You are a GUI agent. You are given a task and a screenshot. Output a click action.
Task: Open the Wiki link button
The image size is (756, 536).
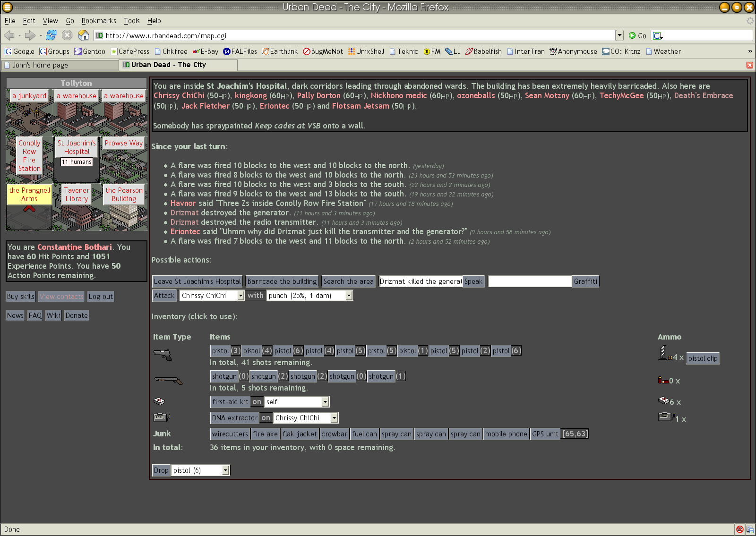53,315
